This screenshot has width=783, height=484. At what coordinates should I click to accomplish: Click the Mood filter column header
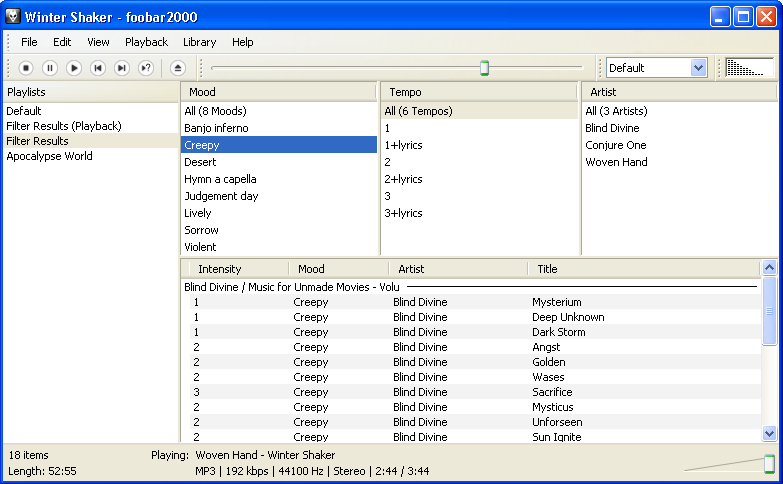click(278, 92)
